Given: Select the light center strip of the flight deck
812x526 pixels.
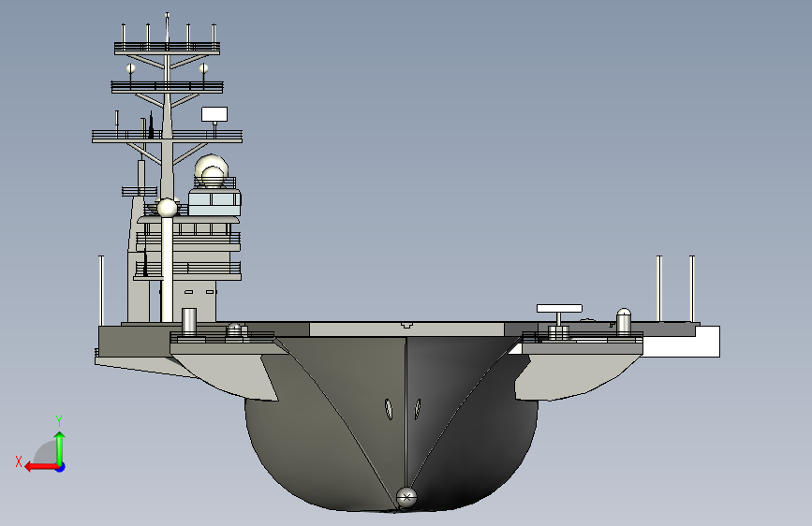Looking at the screenshot, I should pyautogui.click(x=407, y=329).
